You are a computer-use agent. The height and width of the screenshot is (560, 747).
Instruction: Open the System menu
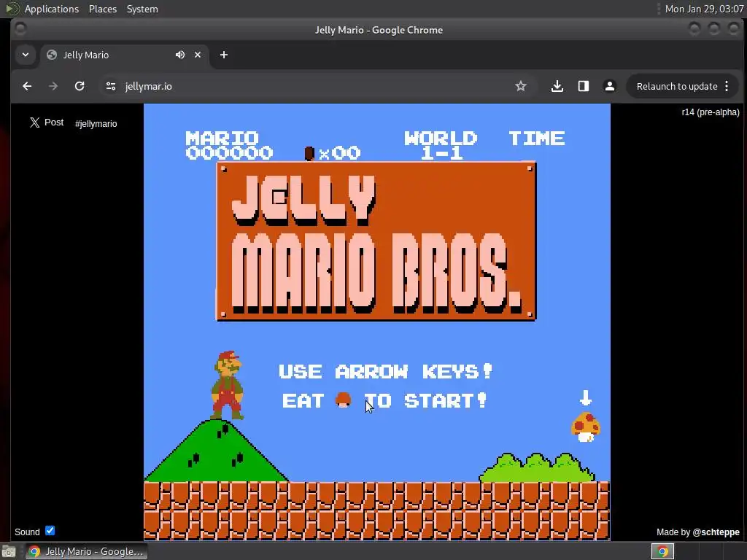tap(142, 9)
